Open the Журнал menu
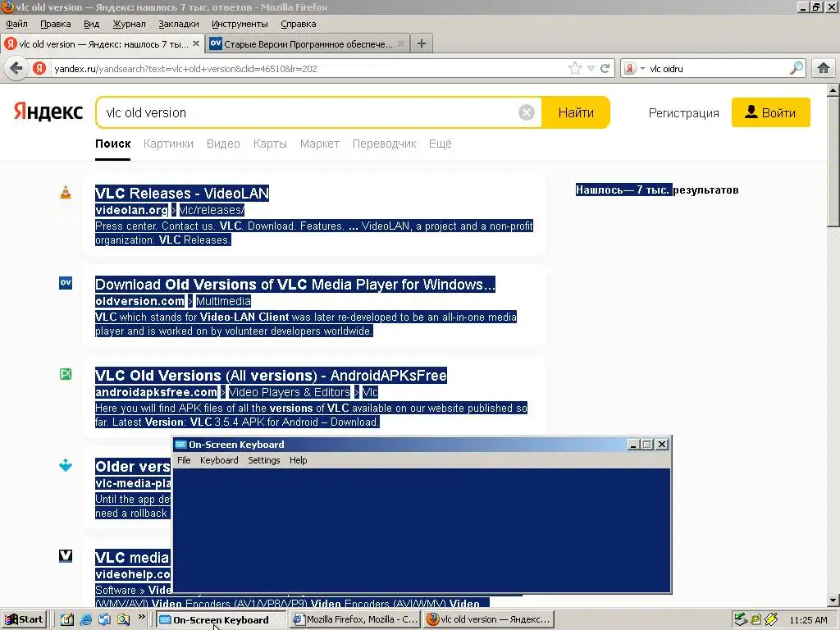Image resolution: width=840 pixels, height=630 pixels. (129, 24)
